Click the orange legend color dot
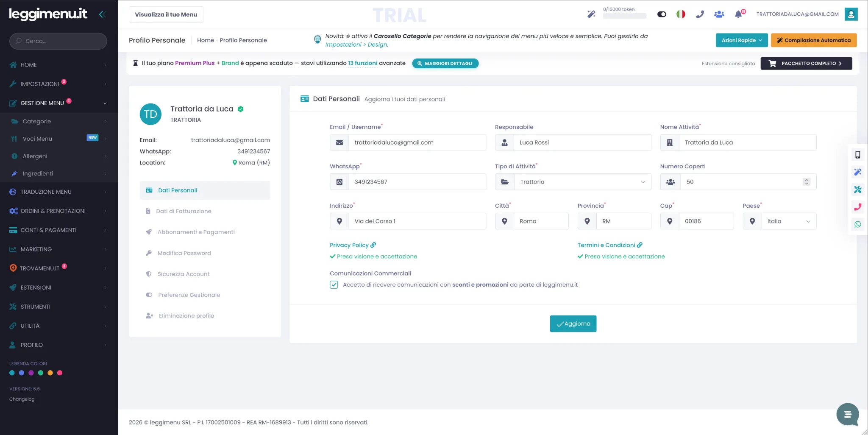Screen dimensions: 868x435 50,373
